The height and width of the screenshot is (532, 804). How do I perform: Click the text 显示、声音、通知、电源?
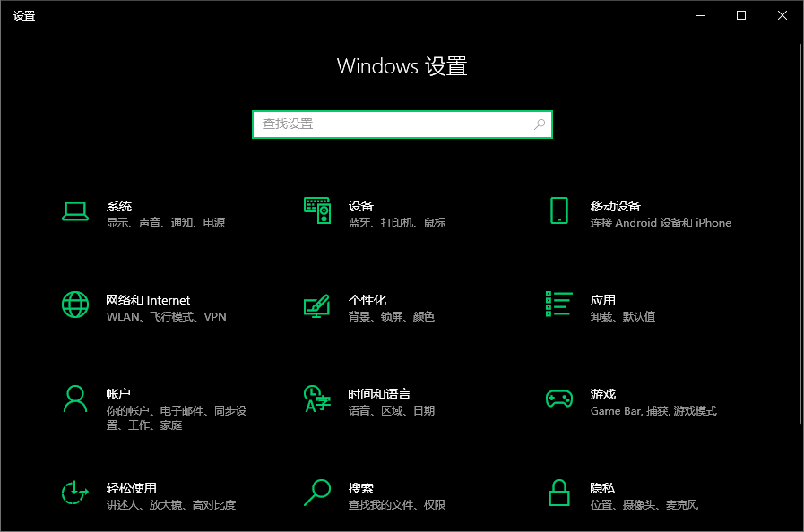click(166, 222)
